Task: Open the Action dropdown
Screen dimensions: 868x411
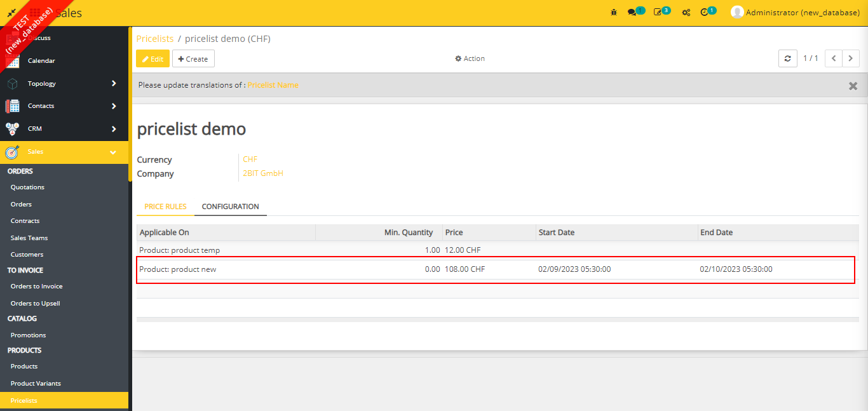Action: coord(470,58)
